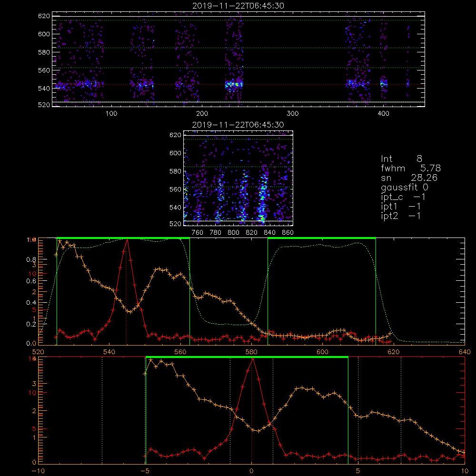This screenshot has width=476, height=476.
Task: Select the 'fwhm 5.78' readout line
Action: [x=411, y=168]
